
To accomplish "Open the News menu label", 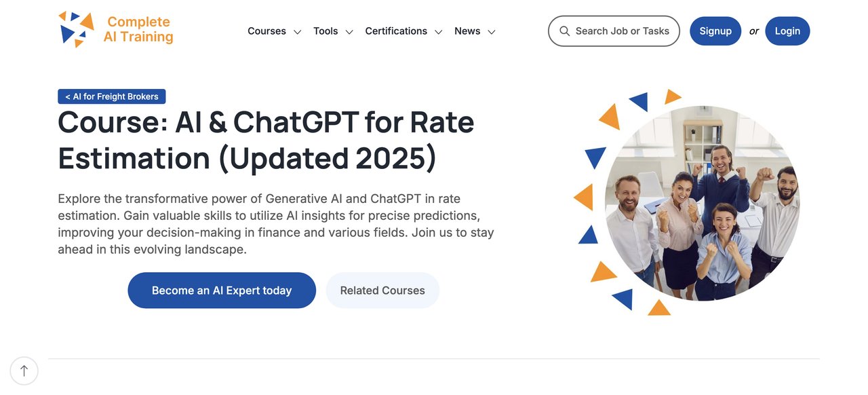I will (x=467, y=31).
